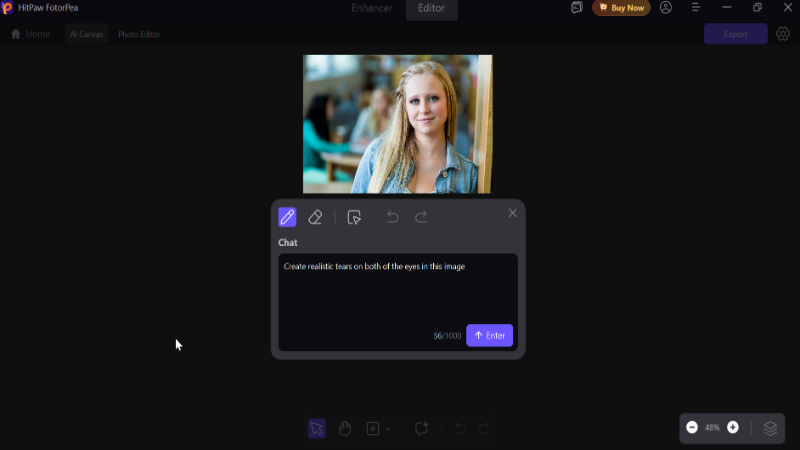Select the pencil brush tool in chat panel
The image size is (800, 450).
pyautogui.click(x=287, y=217)
